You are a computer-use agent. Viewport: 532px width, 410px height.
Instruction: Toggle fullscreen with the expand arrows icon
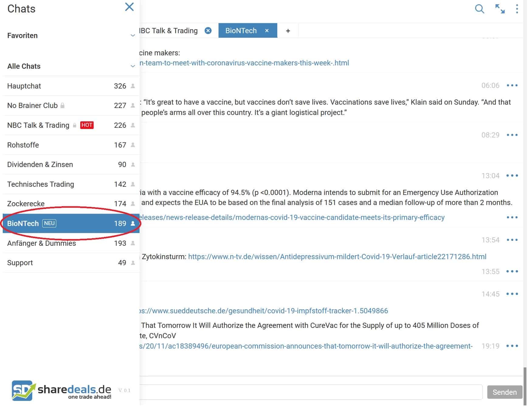pyautogui.click(x=500, y=9)
